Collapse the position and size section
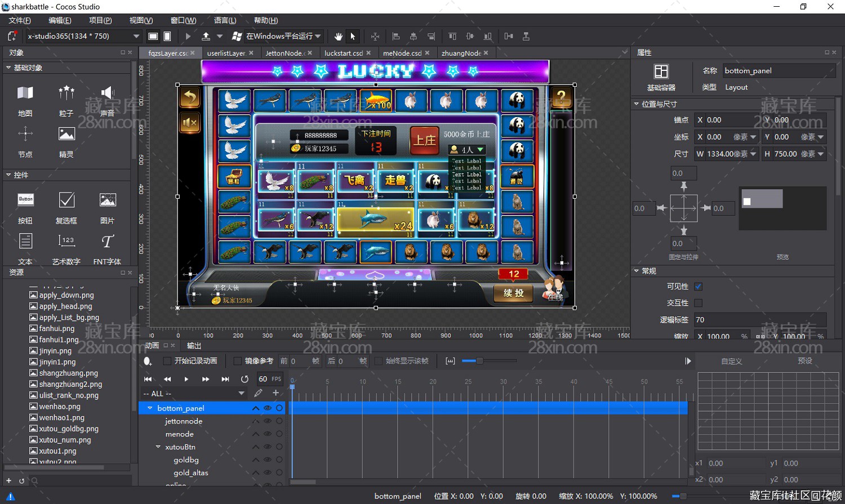This screenshot has height=504, width=845. (x=637, y=104)
